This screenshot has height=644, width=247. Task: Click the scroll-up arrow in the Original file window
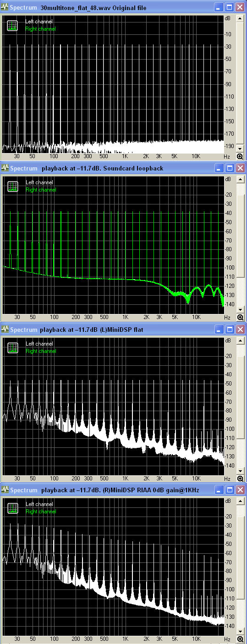[240, 18]
